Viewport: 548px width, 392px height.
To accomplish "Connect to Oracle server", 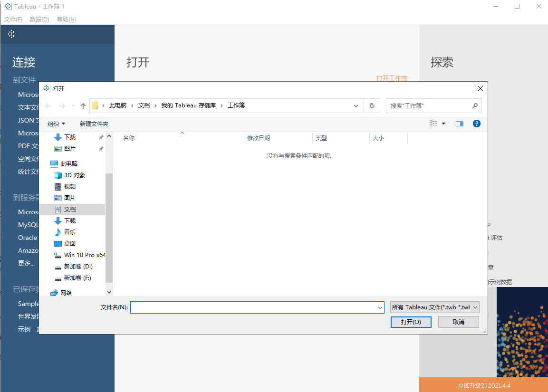I will point(28,238).
